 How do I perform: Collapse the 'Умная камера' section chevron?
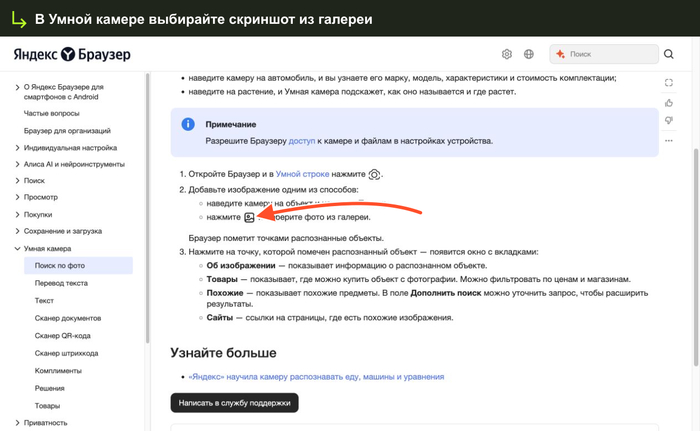(x=17, y=249)
